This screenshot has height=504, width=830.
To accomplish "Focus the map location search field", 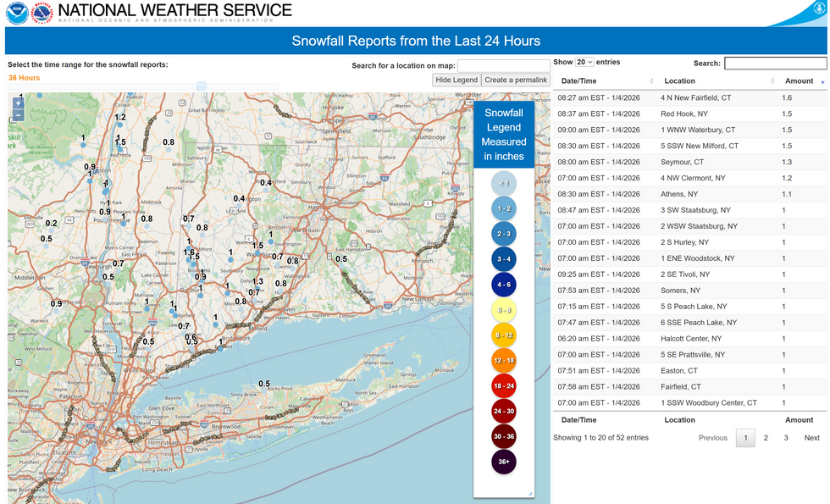I will [x=503, y=66].
